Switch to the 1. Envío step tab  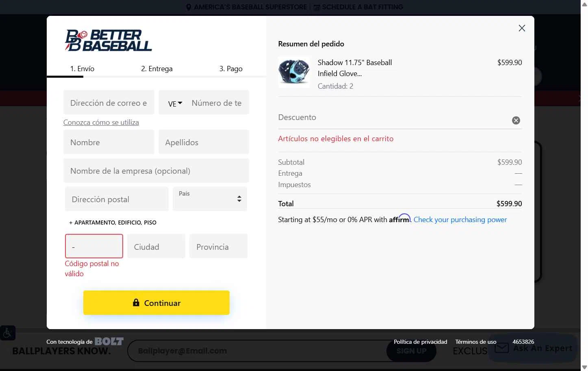pyautogui.click(x=82, y=69)
